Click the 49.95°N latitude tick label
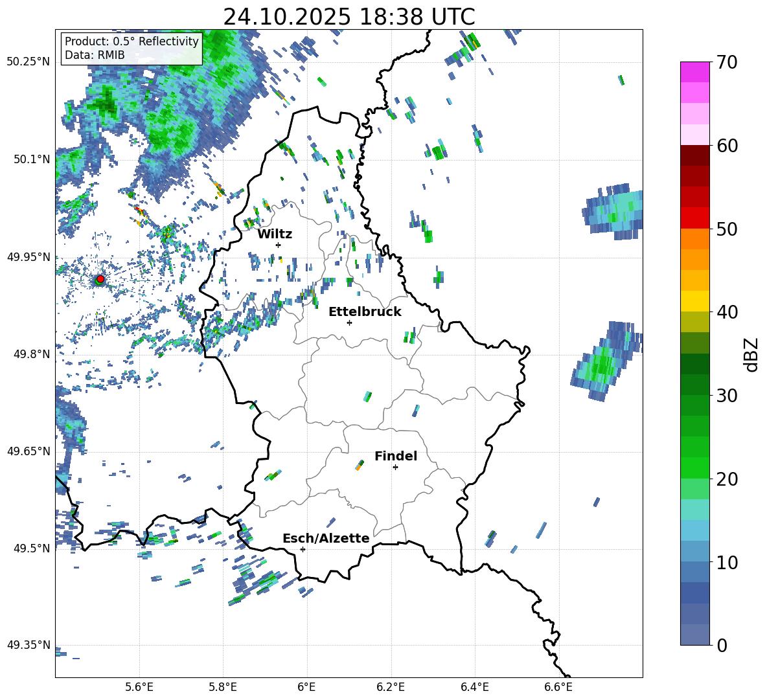767x700 pixels. [x=29, y=256]
